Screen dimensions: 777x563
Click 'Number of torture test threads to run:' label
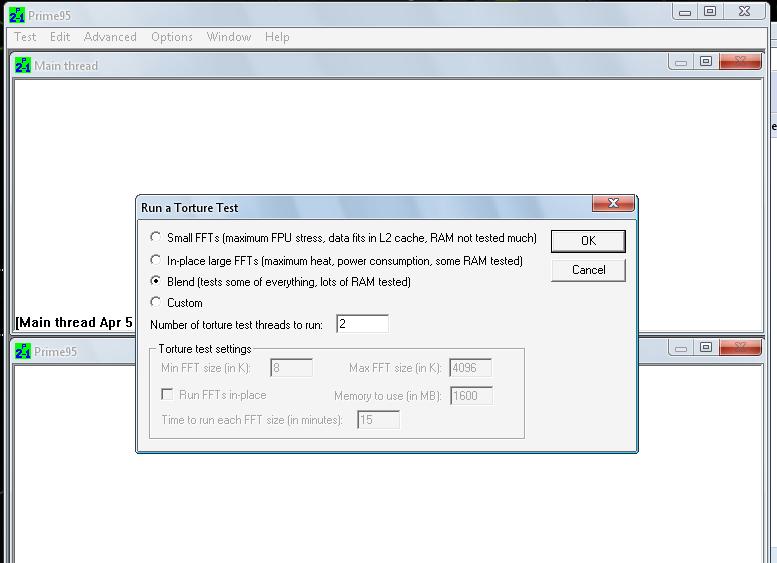pos(236,325)
